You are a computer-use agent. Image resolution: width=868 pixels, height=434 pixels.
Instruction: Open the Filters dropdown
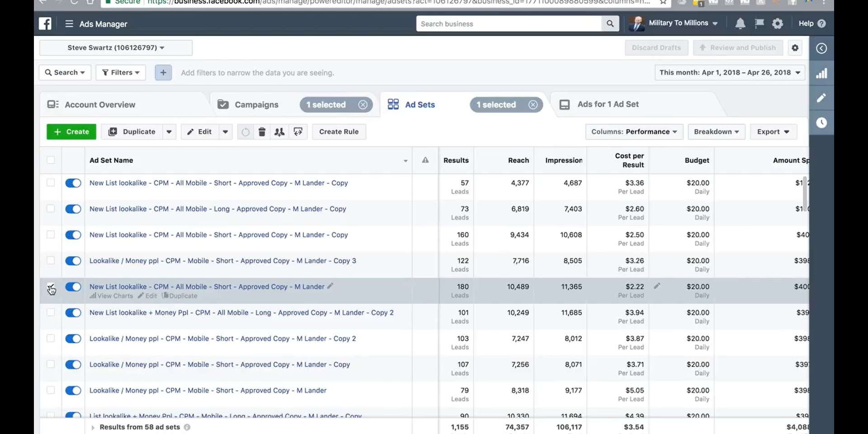pos(121,72)
